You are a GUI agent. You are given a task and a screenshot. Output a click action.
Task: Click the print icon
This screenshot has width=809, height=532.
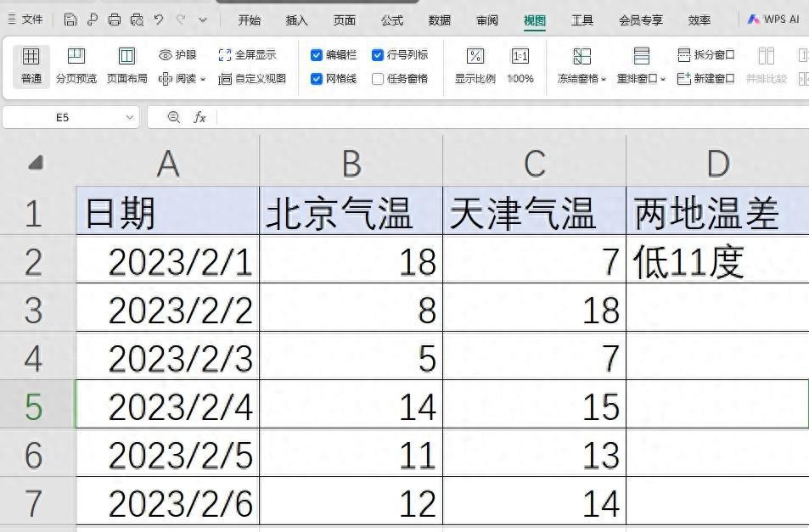click(x=115, y=20)
